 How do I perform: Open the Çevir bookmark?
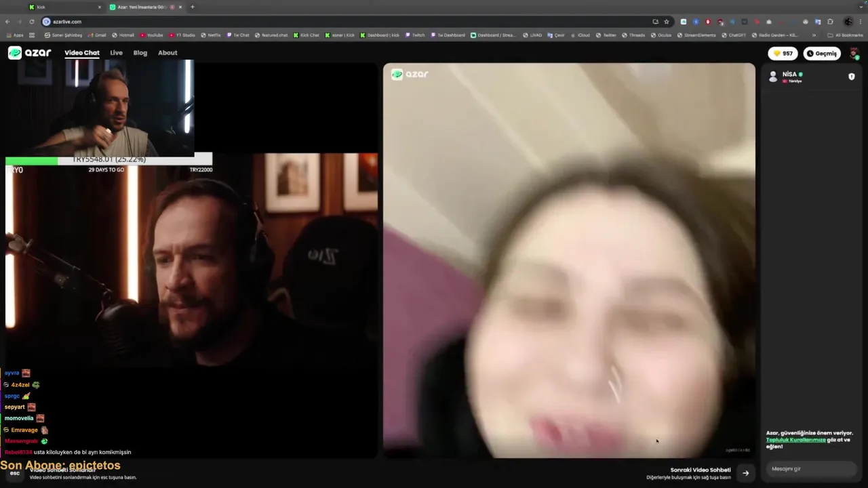556,35
